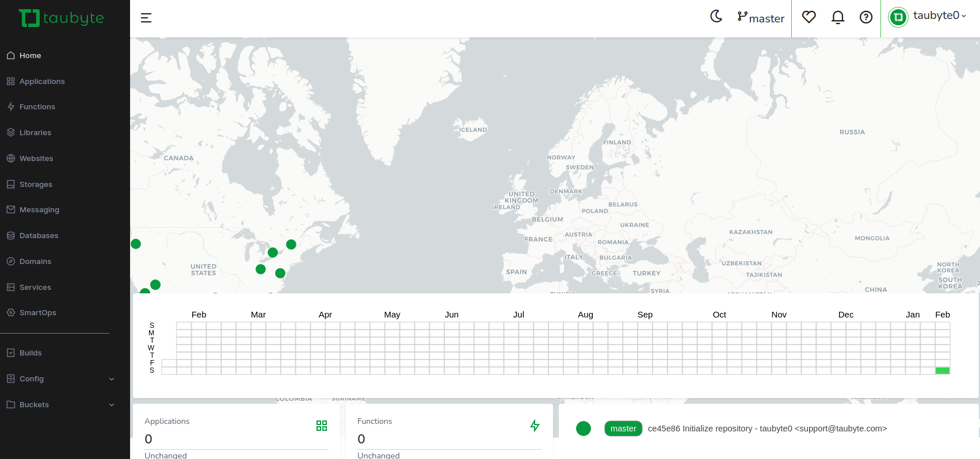Open the master branch selector
The width and height of the screenshot is (980, 459).
pyautogui.click(x=761, y=18)
